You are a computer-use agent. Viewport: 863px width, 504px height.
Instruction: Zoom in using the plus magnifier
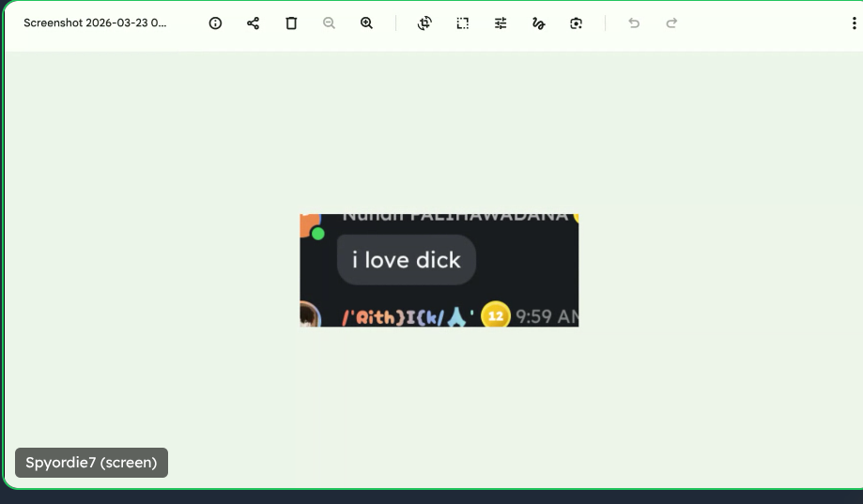tap(367, 23)
